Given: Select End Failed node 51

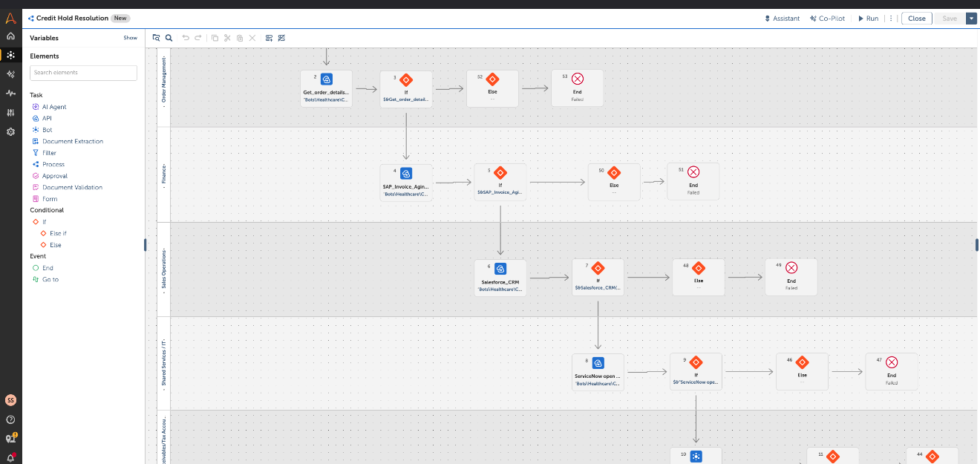Looking at the screenshot, I should [693, 182].
